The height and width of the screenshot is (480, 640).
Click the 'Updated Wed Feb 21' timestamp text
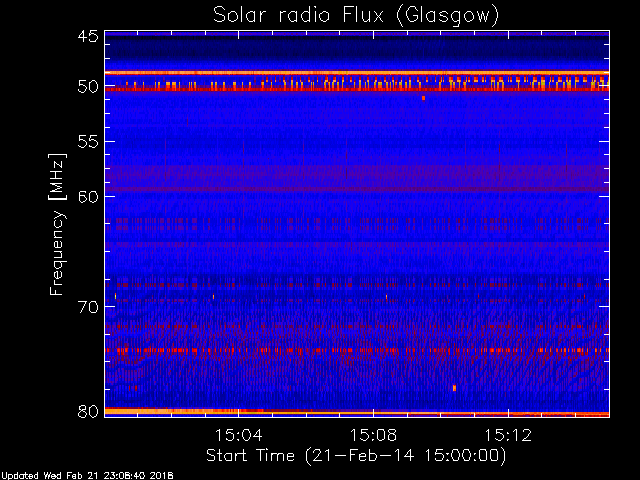[x=87, y=476]
